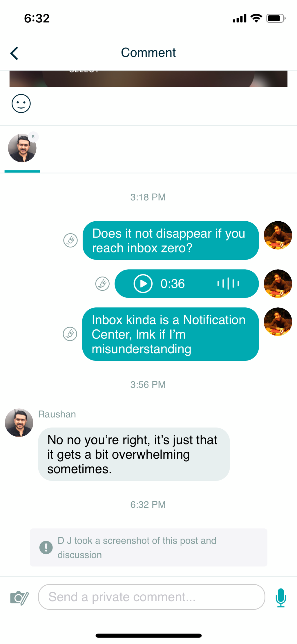Open camera and drawing attachment icon
The width and height of the screenshot is (297, 644).
tap(19, 598)
